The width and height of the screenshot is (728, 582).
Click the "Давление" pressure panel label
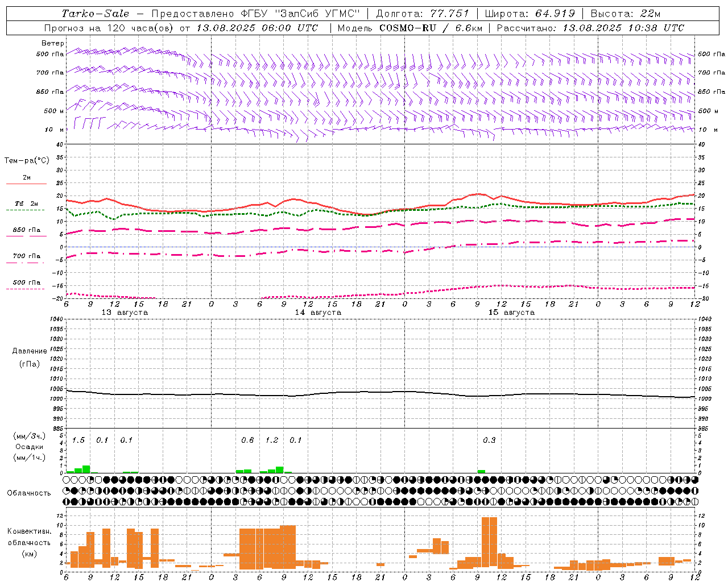click(x=30, y=351)
